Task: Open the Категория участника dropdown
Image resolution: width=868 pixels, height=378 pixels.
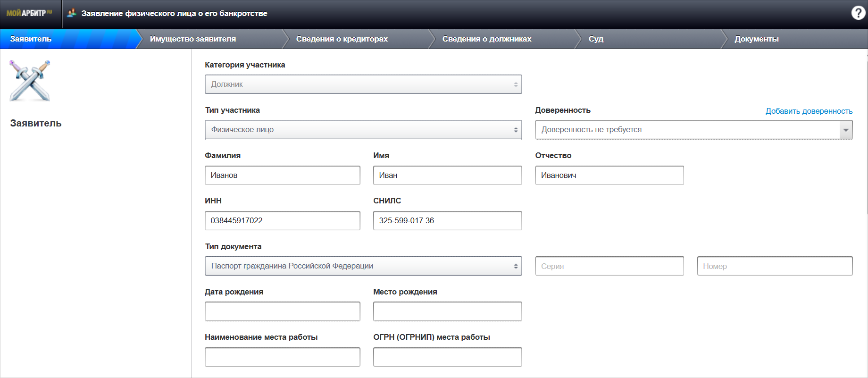Action: click(363, 84)
